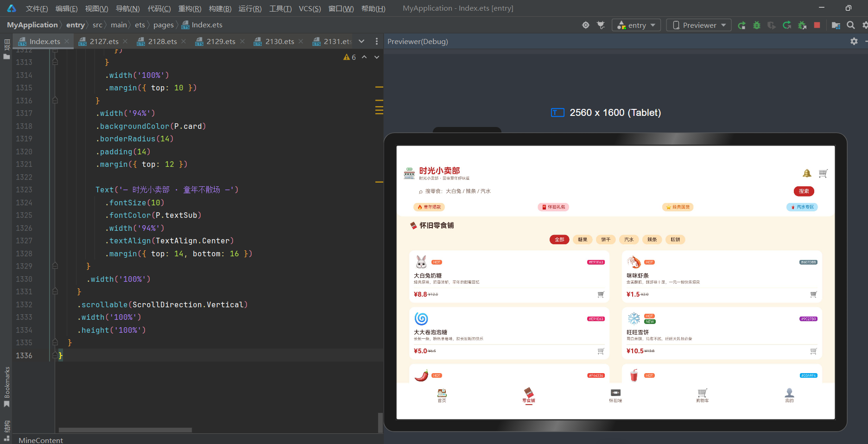Select the 糕饼 category chip
The width and height of the screenshot is (868, 444).
coord(675,240)
